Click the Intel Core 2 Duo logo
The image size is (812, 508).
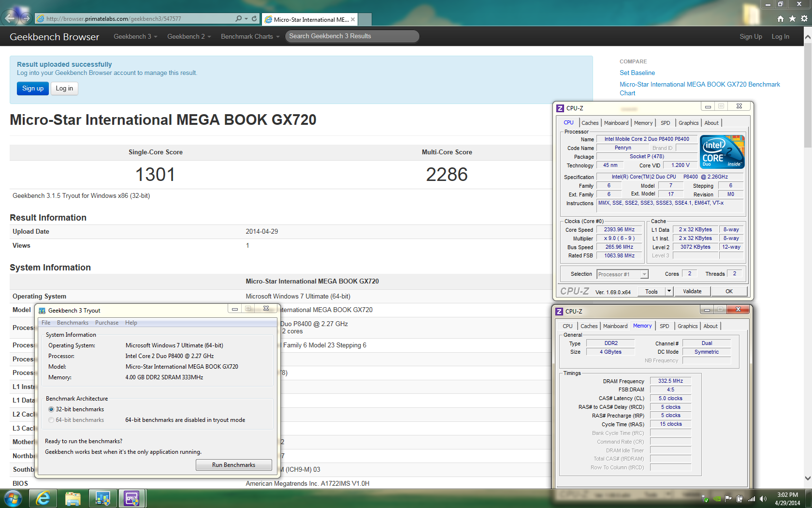[x=723, y=152]
